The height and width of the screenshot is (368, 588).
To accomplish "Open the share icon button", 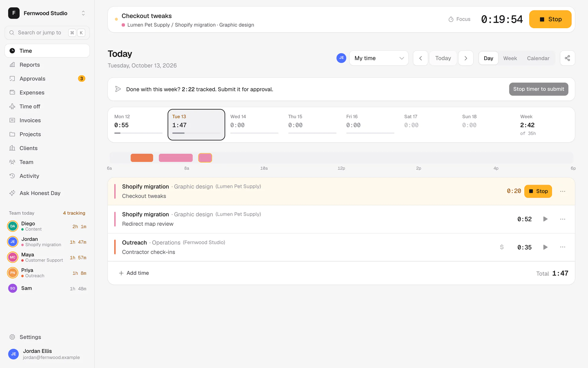I will (x=567, y=58).
